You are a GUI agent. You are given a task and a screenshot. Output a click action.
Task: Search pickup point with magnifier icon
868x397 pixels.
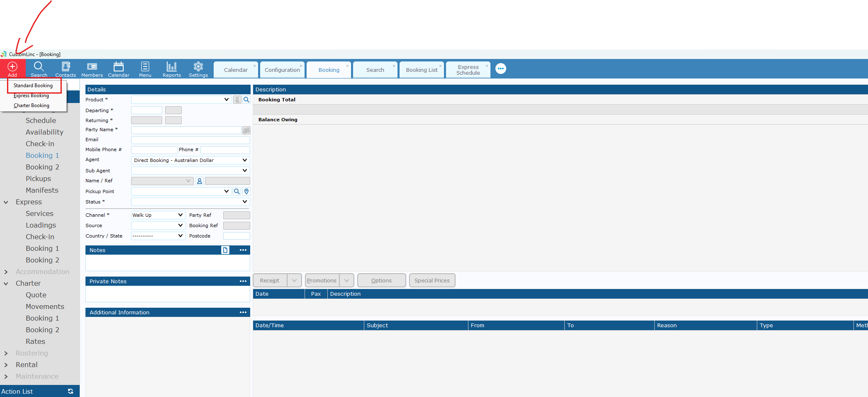pos(237,191)
